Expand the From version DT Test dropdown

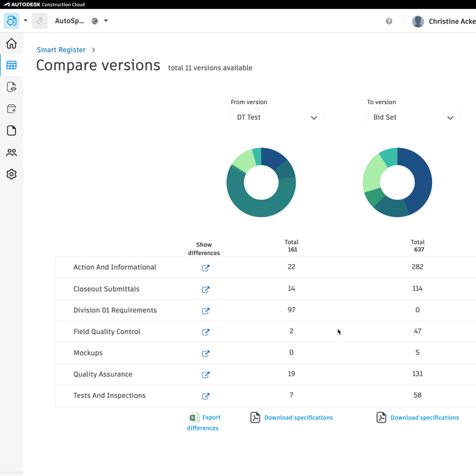coord(277,118)
